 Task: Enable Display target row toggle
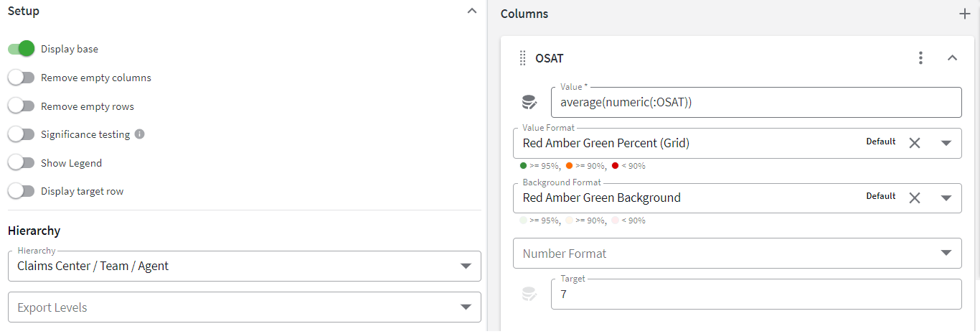[x=22, y=191]
